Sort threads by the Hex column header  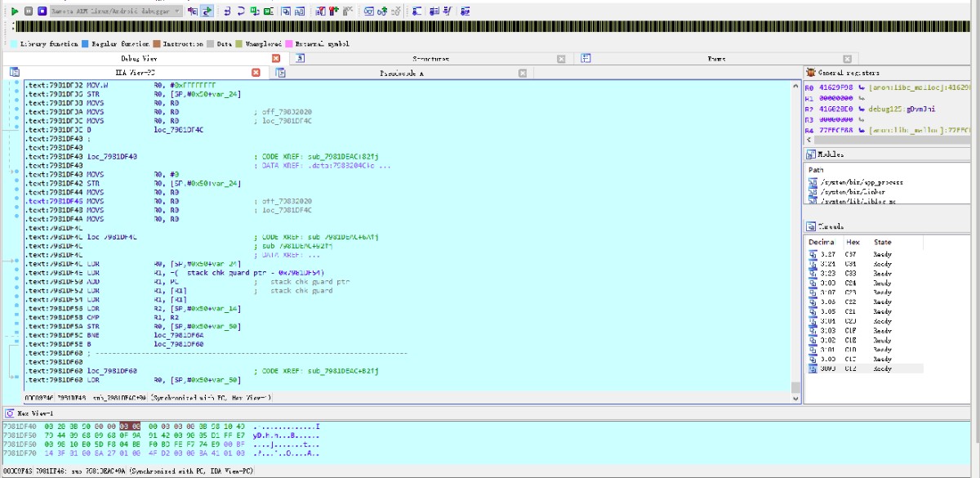[853, 243]
